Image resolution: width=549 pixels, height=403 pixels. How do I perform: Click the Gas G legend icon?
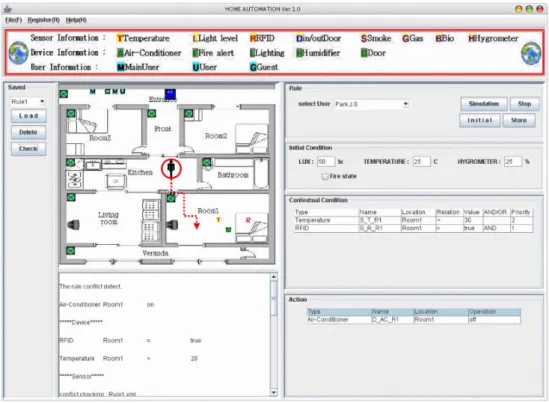(405, 39)
